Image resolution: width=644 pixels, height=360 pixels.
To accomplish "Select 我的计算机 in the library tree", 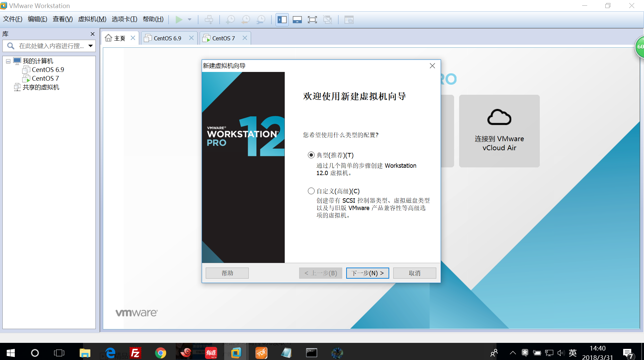I will tap(38, 61).
